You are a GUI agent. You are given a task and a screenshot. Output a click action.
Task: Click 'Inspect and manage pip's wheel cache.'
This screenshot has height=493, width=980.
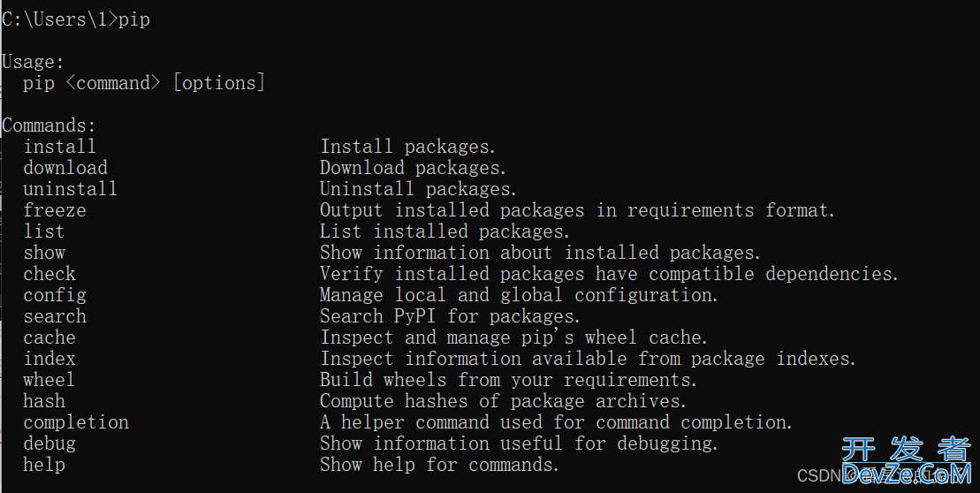coord(513,338)
